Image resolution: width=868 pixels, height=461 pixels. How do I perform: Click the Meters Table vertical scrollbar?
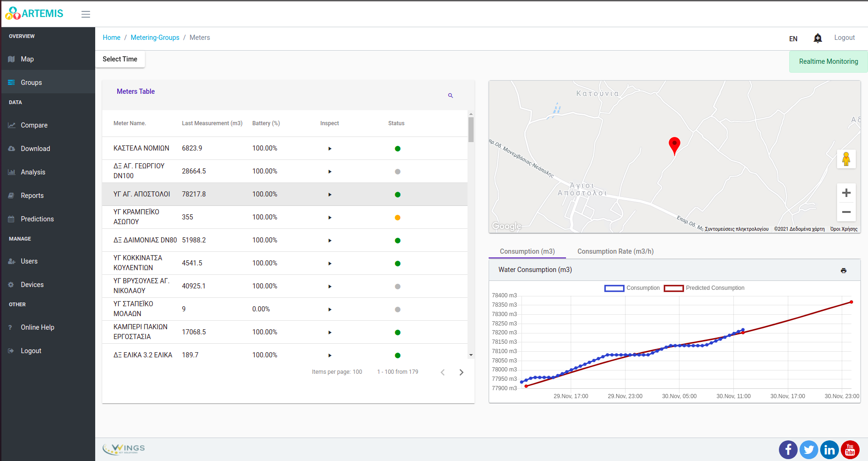coord(471,130)
